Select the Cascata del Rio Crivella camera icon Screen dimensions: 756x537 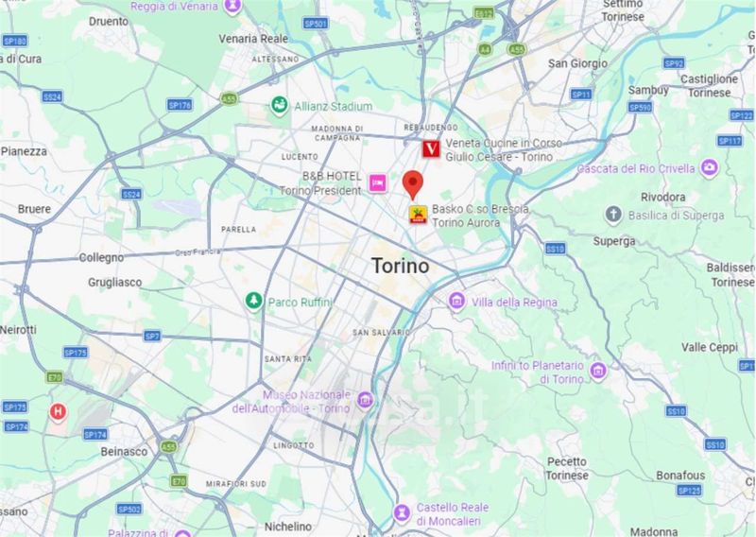(710, 167)
